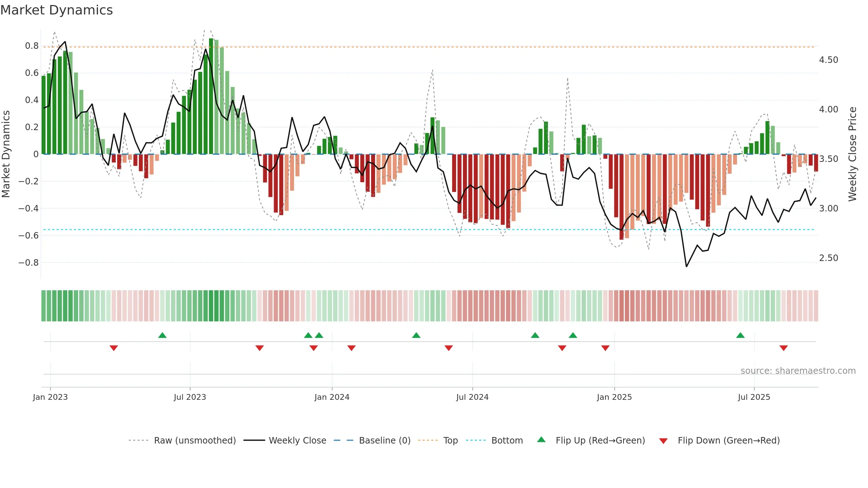
Task: Click the 4.00 price tick on the right axis
Action: pyautogui.click(x=829, y=109)
